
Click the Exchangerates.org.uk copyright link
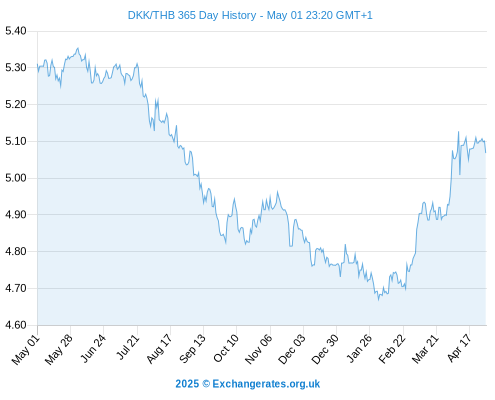[x=248, y=384]
